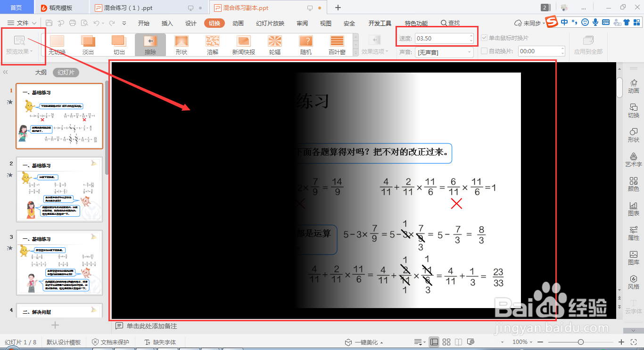
Task: Click zoom out minus button
Action: 540,342
